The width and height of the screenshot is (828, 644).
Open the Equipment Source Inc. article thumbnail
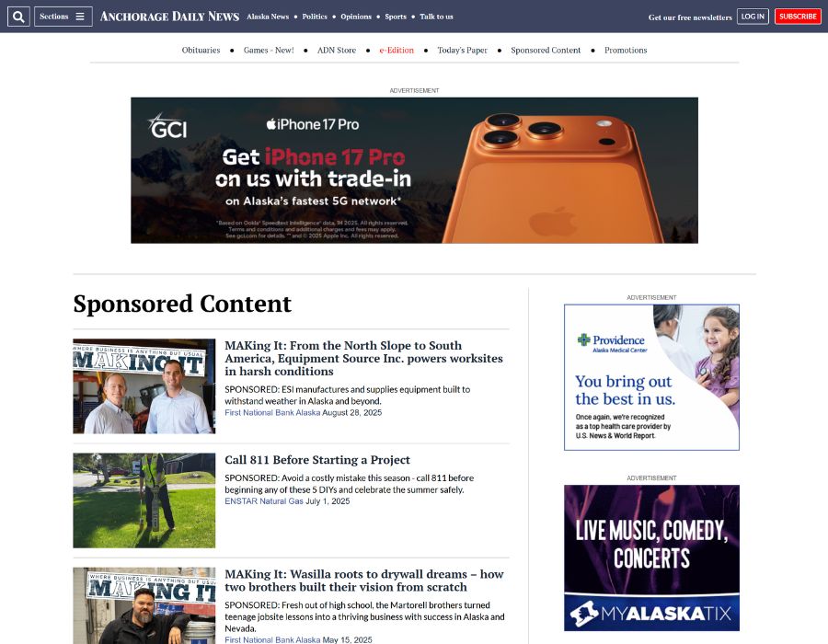(144, 386)
